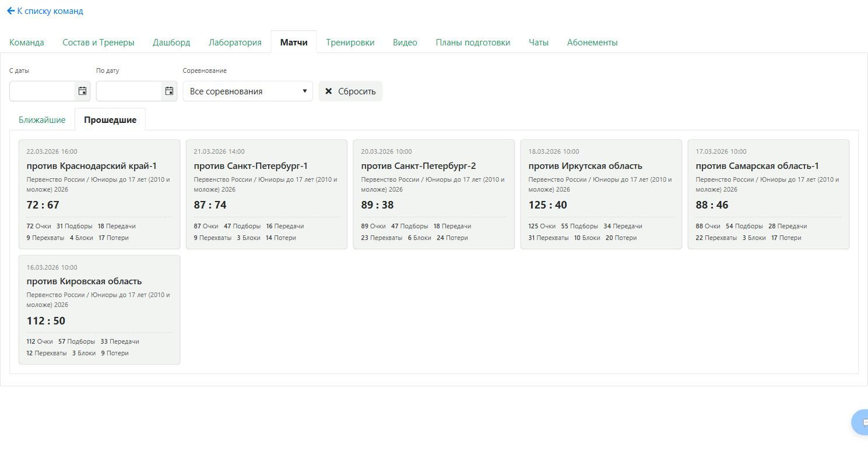Switch to 'Чаты' tab
The height and width of the screenshot is (473, 868).
pos(539,42)
